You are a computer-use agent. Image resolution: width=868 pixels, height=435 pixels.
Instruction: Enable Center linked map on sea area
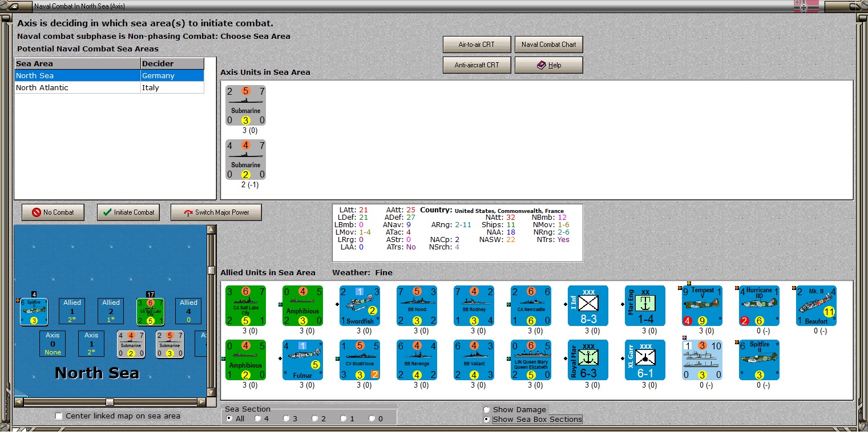pos(118,416)
